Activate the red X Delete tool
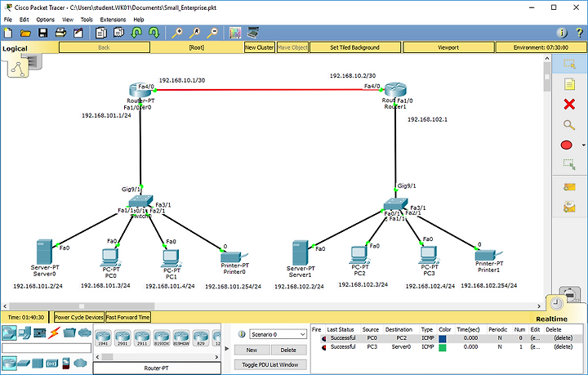Screen dimensions: 588x375 [569, 105]
